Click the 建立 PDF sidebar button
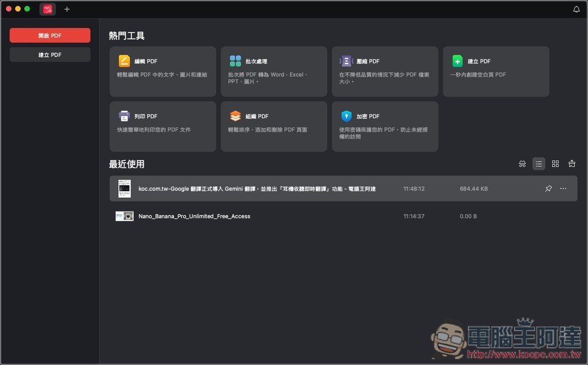Screen dimensions: 588x365 (x=49, y=54)
